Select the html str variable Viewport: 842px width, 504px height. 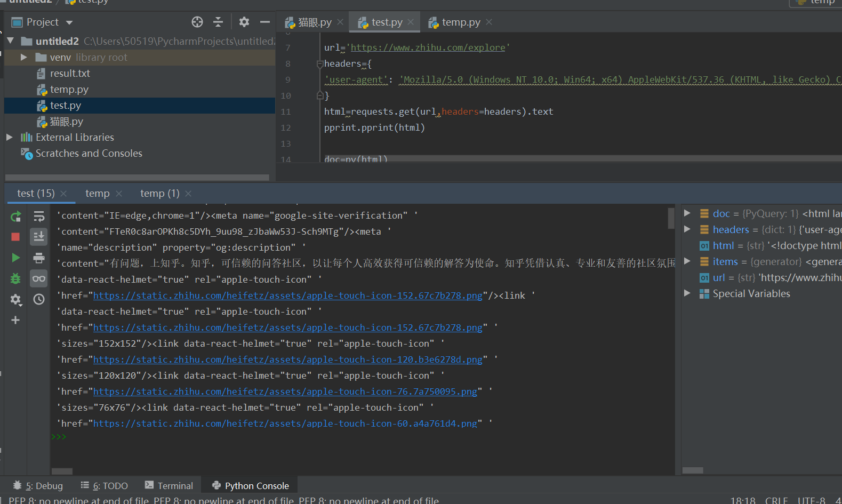coord(771,245)
